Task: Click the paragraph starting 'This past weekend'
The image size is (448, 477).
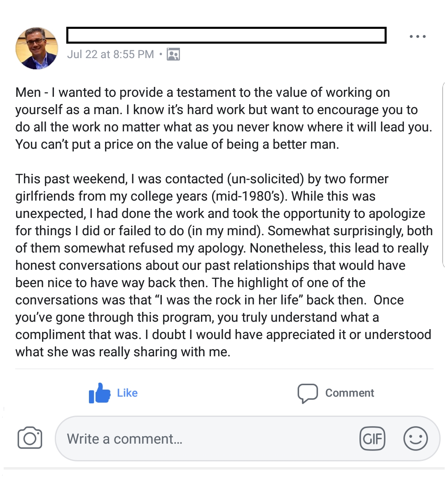Action: [223, 265]
